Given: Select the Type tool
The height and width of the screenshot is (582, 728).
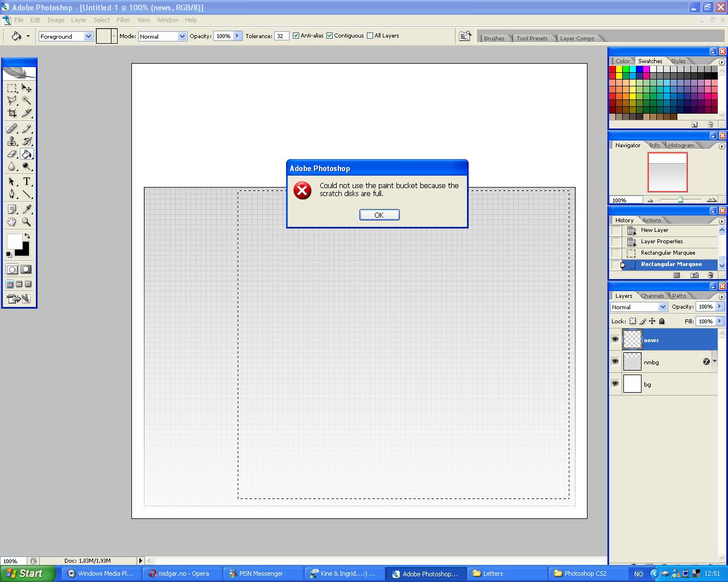Looking at the screenshot, I should [x=27, y=182].
